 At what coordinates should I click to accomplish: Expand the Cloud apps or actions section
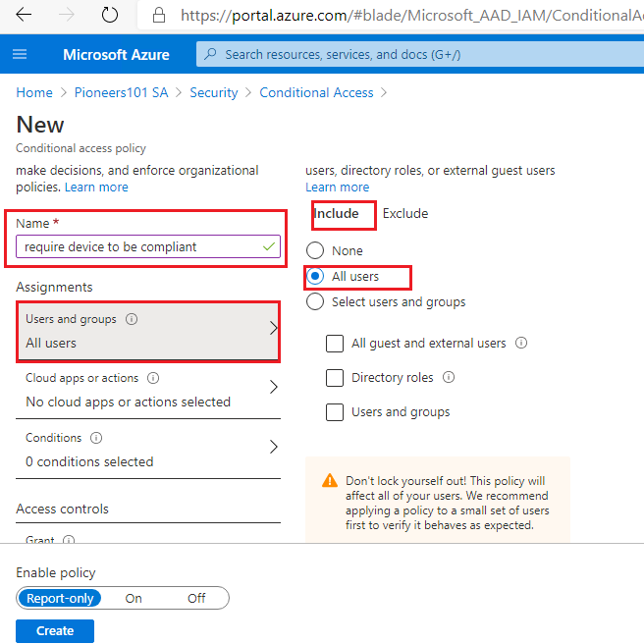[x=148, y=390]
